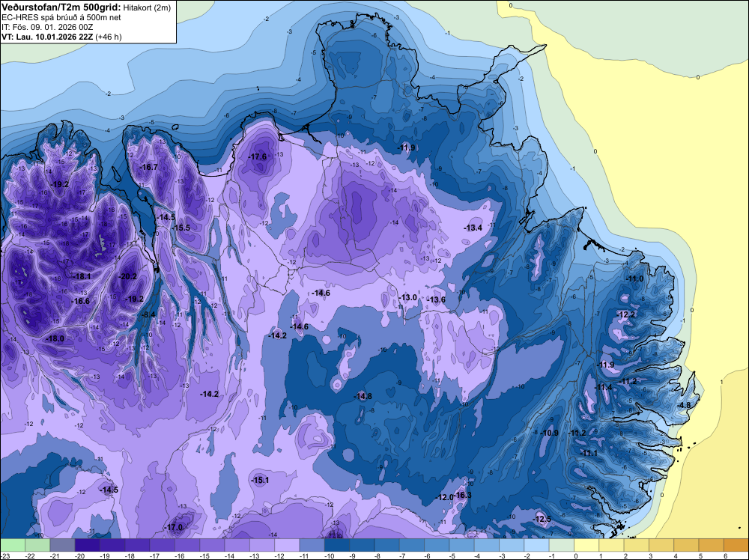The width and height of the screenshot is (749, 560).
Task: Click the initial time 'IT: Fös. 09. 01. 2026 00Z'
Action: 47,27
